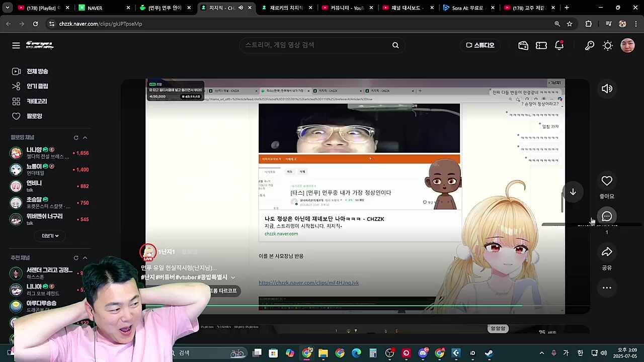Switch to the 커뮤니티 - YouTube tab

[x=347, y=8]
